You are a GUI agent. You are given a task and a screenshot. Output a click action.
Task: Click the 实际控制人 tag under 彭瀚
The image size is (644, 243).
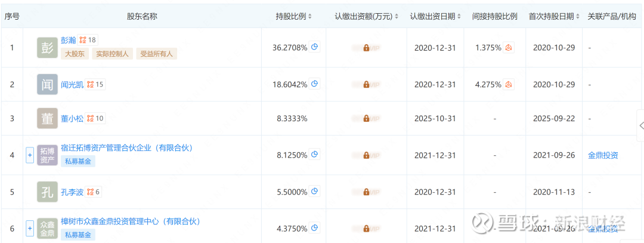(112, 54)
